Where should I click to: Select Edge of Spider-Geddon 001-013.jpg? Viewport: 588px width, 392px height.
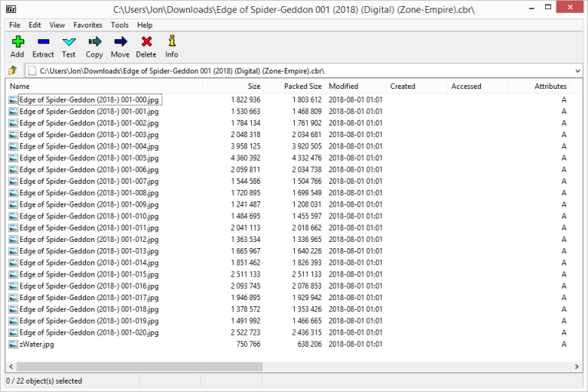point(89,251)
